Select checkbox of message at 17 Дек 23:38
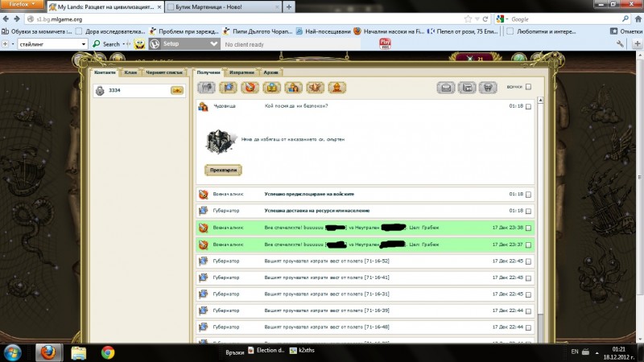Viewport: 644px width, 362px height. pos(528,228)
